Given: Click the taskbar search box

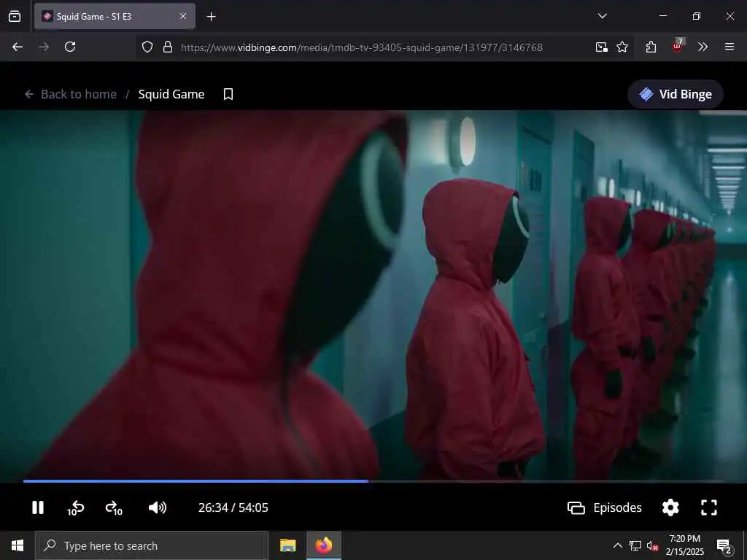Looking at the screenshot, I should (x=152, y=545).
